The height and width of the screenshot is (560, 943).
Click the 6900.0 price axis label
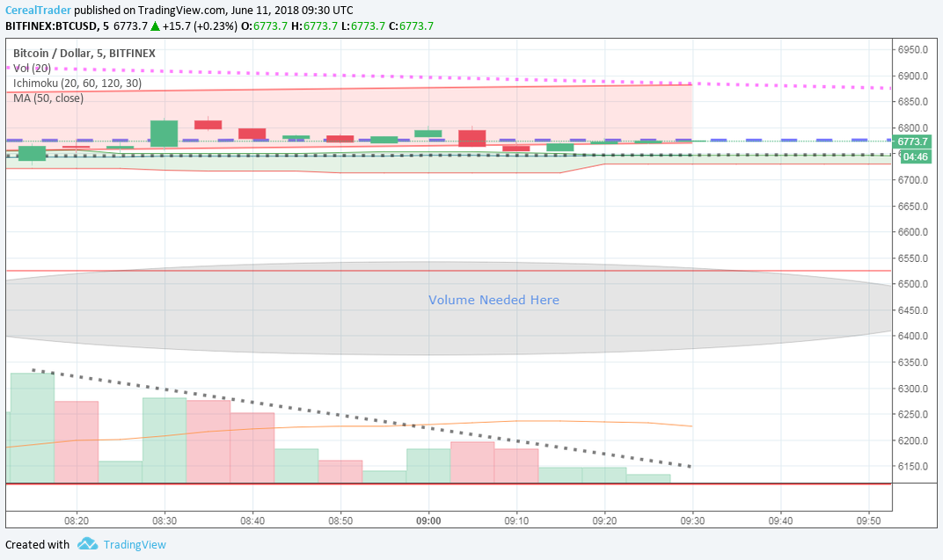(x=913, y=76)
